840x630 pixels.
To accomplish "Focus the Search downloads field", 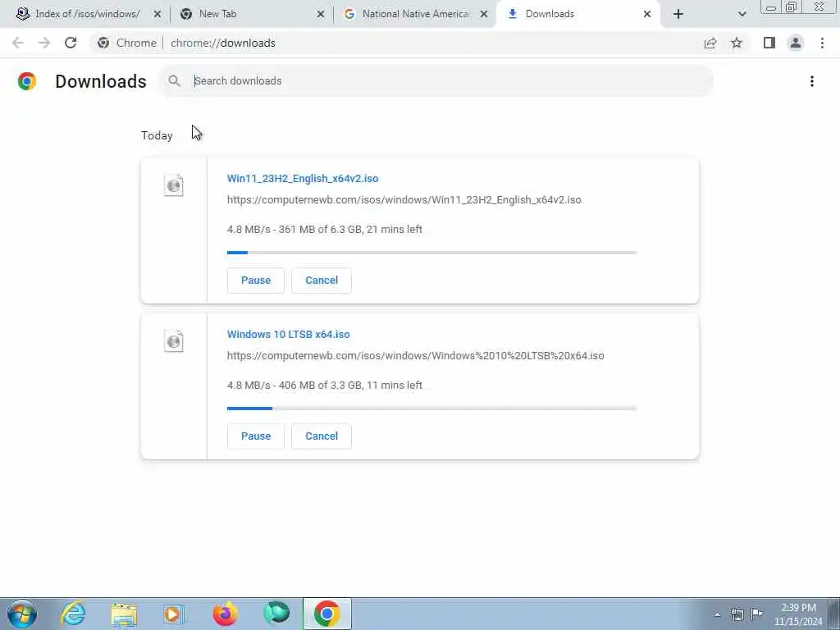I will click(436, 81).
